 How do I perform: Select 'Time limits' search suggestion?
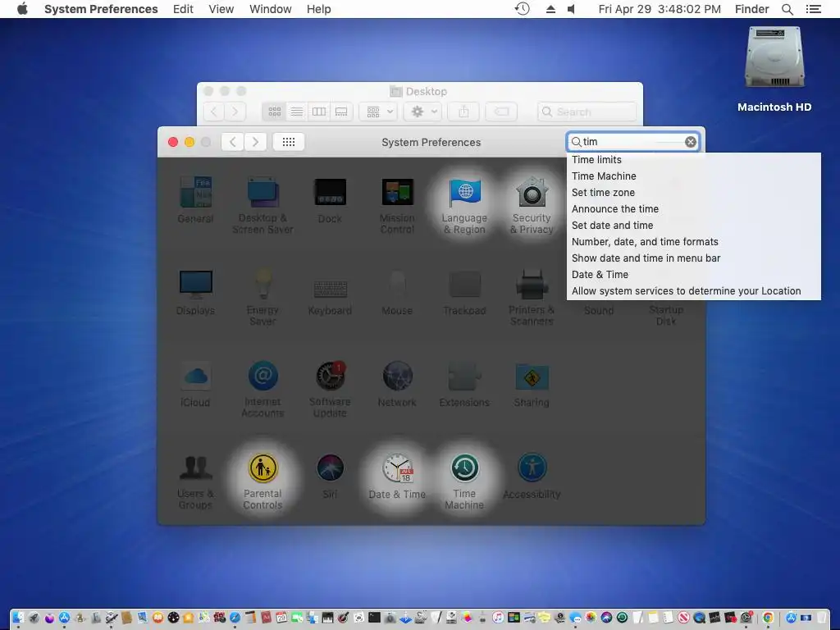(x=693, y=160)
